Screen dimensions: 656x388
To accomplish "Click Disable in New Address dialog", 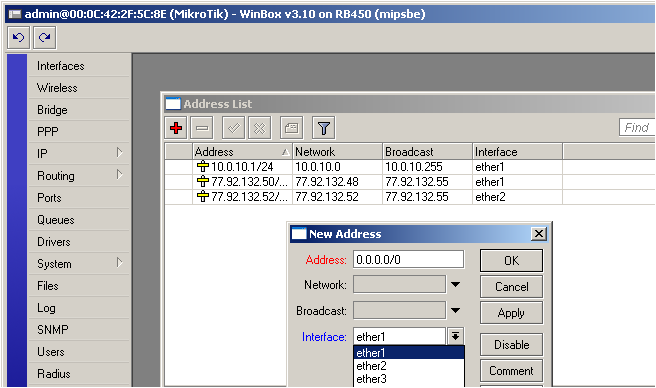I will tap(511, 344).
